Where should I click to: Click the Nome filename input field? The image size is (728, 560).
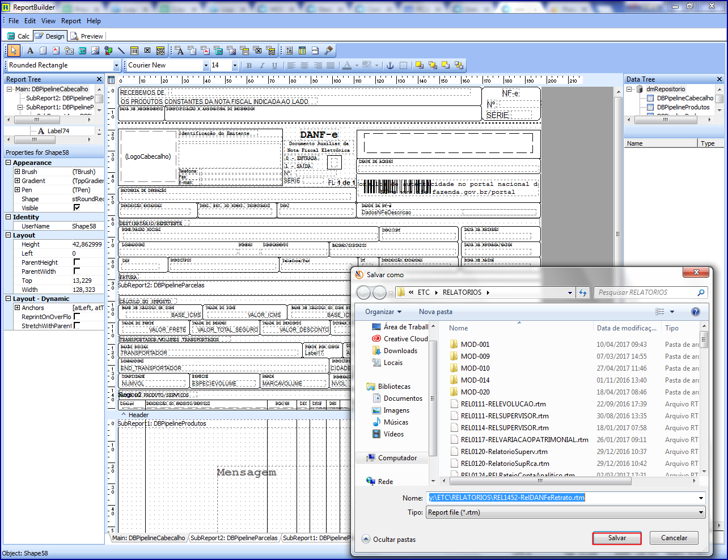click(x=566, y=498)
